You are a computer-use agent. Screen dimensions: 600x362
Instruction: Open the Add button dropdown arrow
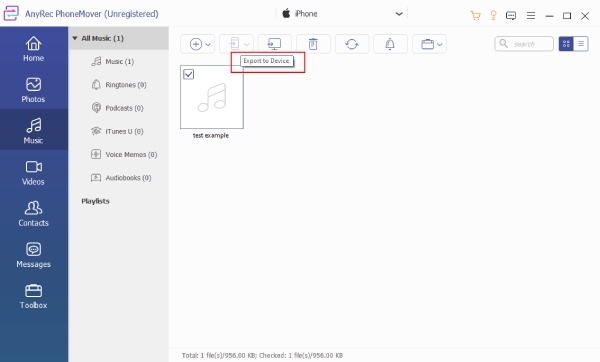208,44
